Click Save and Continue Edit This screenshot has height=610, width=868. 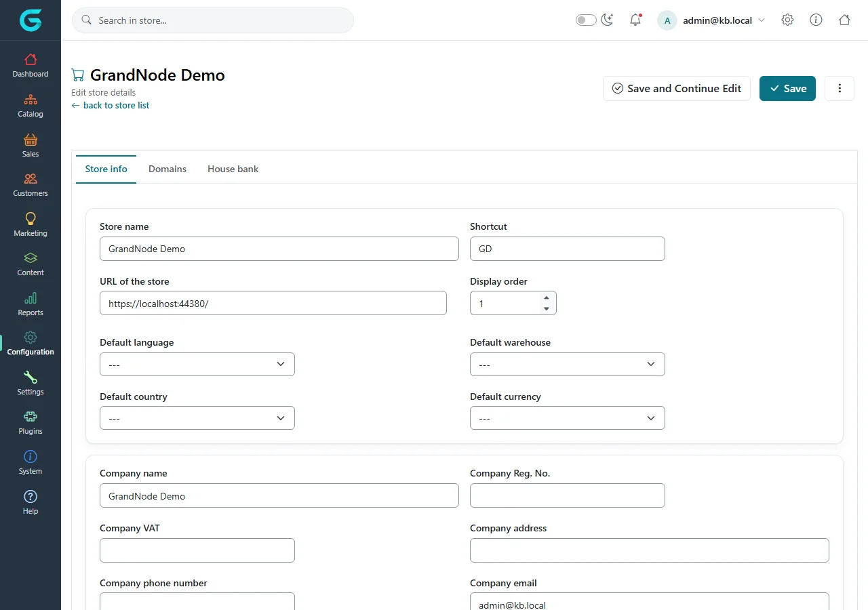[x=677, y=88]
